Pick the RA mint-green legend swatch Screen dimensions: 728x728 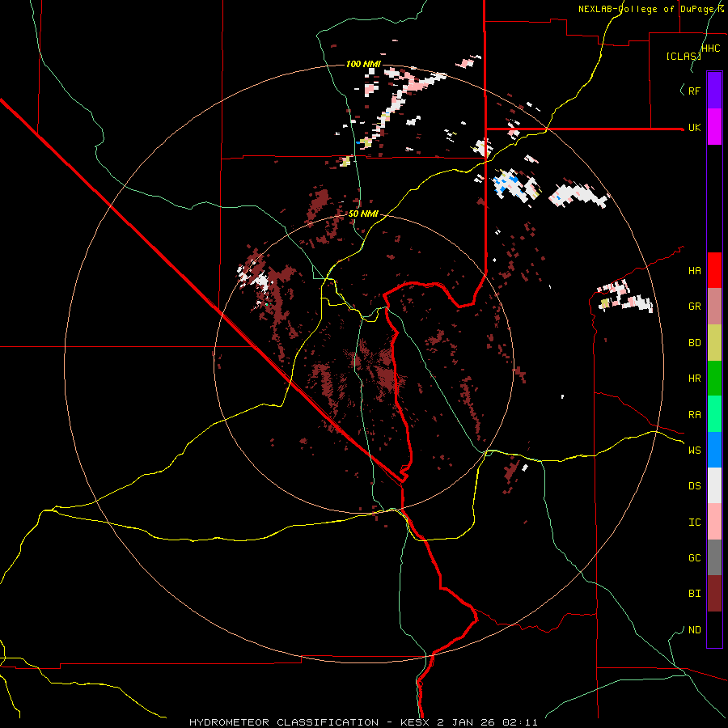click(x=714, y=414)
